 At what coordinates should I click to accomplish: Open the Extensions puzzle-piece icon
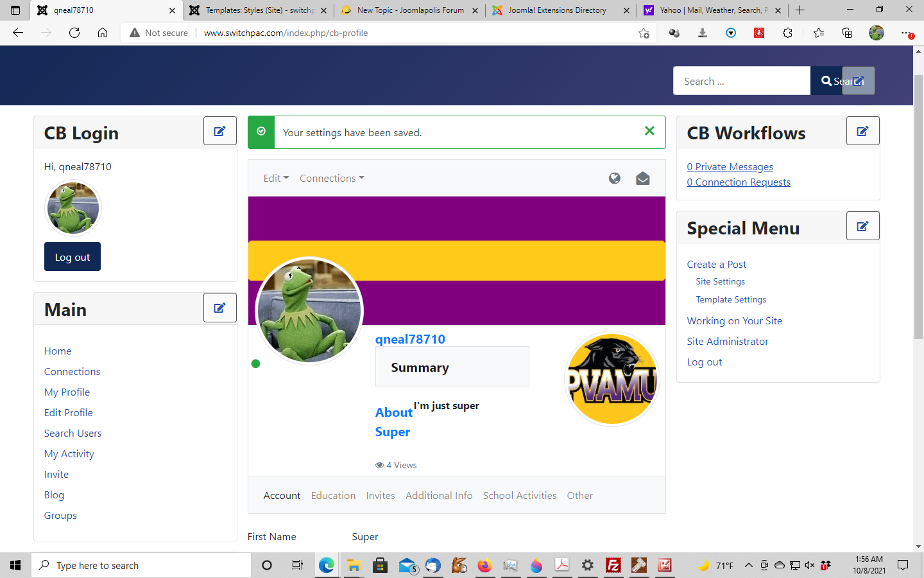787,33
